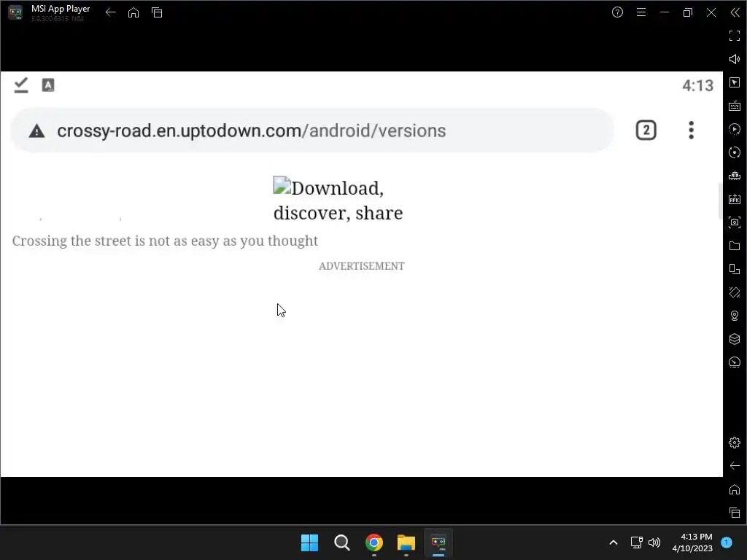
Task: Click the A keyboard notification icon
Action: tap(48, 85)
